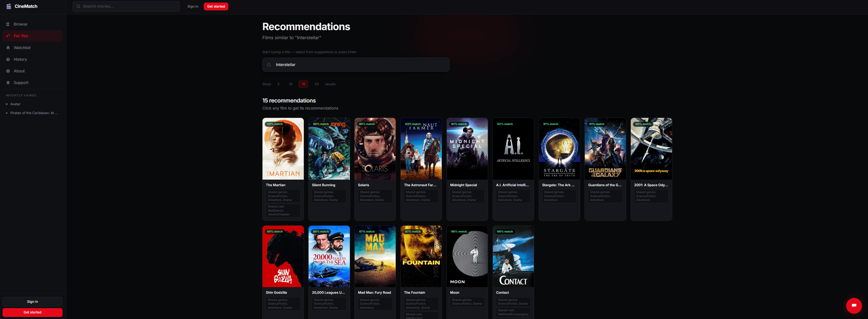868x319 pixels.
Task: Show 5 results
Action: (278, 84)
